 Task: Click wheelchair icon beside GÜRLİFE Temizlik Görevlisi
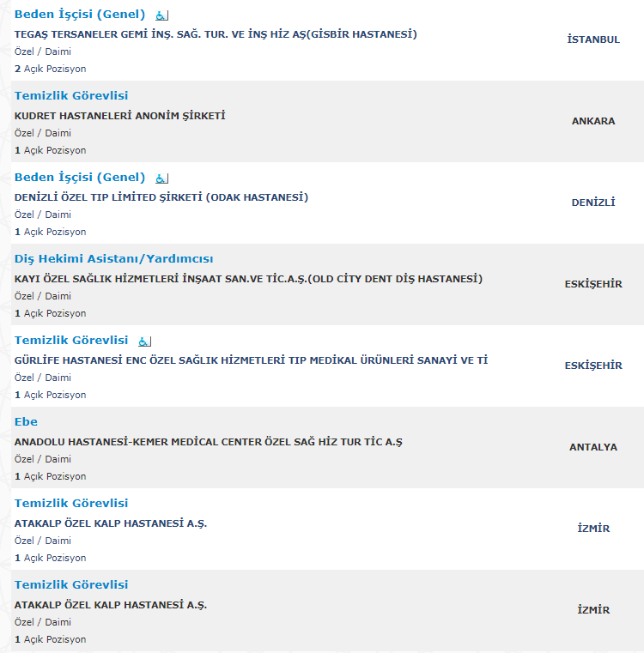[x=144, y=342]
